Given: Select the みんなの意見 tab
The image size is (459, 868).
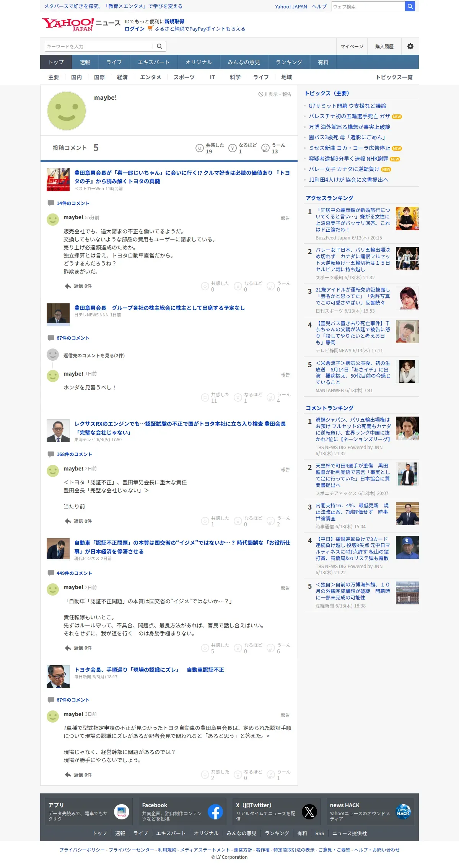Looking at the screenshot, I should 244,62.
